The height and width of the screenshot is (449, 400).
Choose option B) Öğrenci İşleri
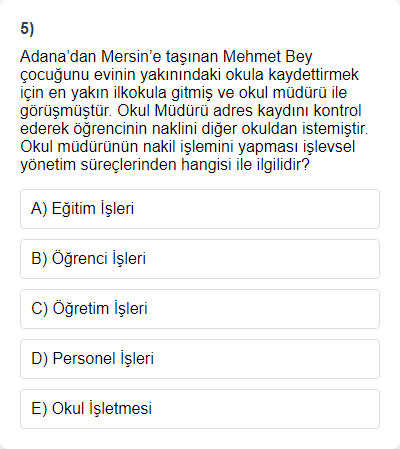[x=200, y=259]
